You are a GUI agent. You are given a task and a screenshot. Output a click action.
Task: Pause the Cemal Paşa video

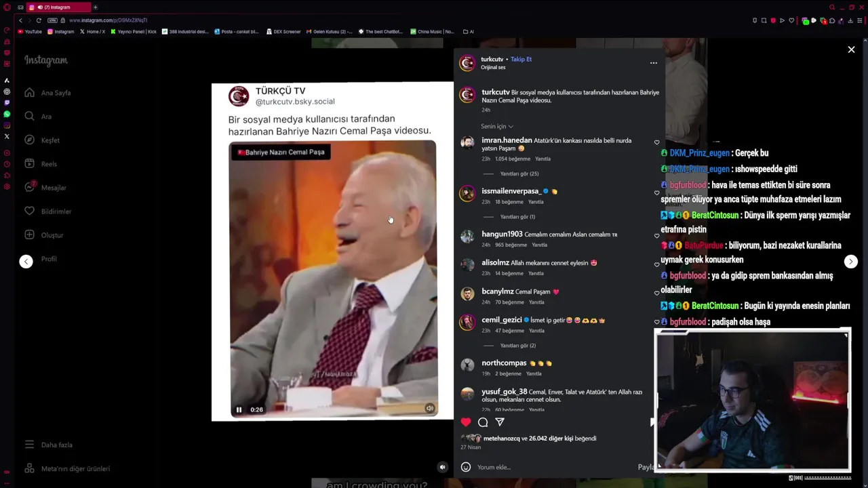[x=239, y=409]
